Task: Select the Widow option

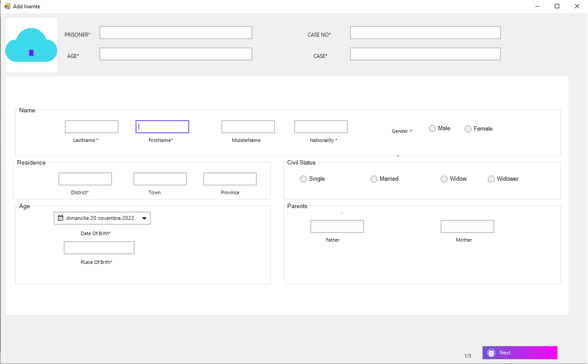Action: 444,179
